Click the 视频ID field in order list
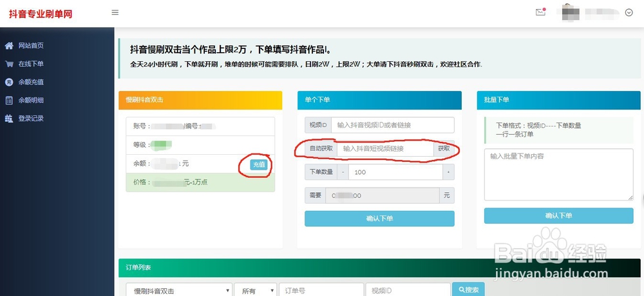Screen dimensions: 644x296 point(408,291)
